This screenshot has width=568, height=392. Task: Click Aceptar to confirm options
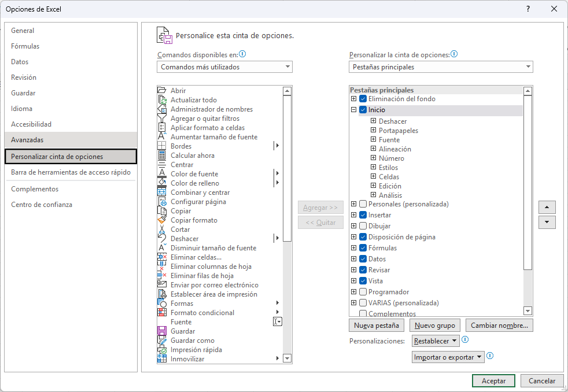click(x=493, y=381)
